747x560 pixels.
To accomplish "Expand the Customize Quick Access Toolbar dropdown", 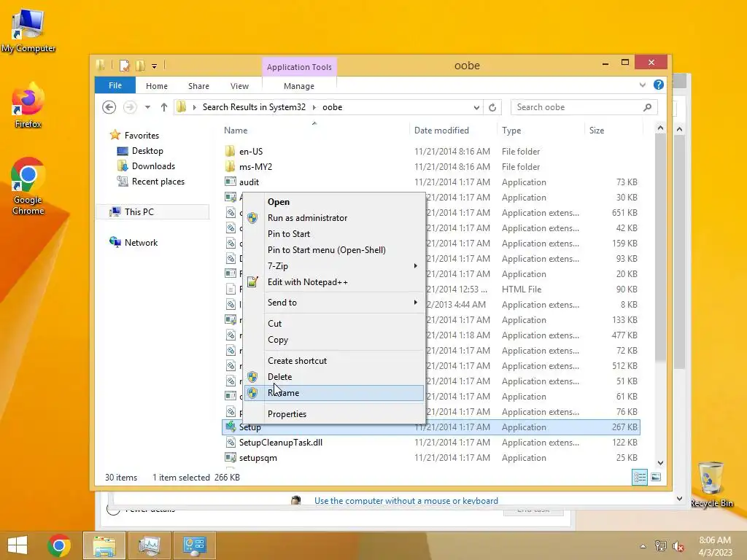I will (x=155, y=66).
